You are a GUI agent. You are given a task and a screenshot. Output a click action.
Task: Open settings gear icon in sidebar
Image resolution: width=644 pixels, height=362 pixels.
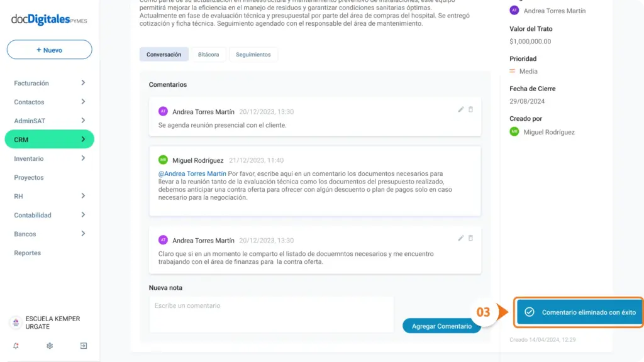[x=50, y=346]
